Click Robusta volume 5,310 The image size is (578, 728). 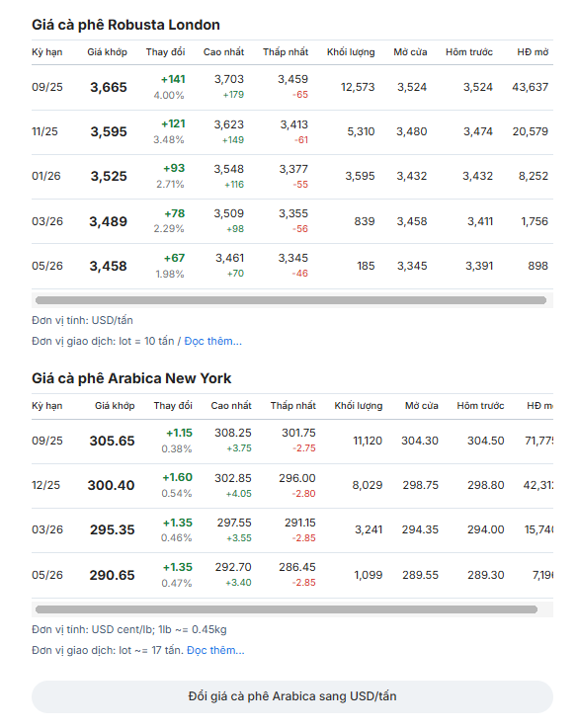(x=361, y=131)
